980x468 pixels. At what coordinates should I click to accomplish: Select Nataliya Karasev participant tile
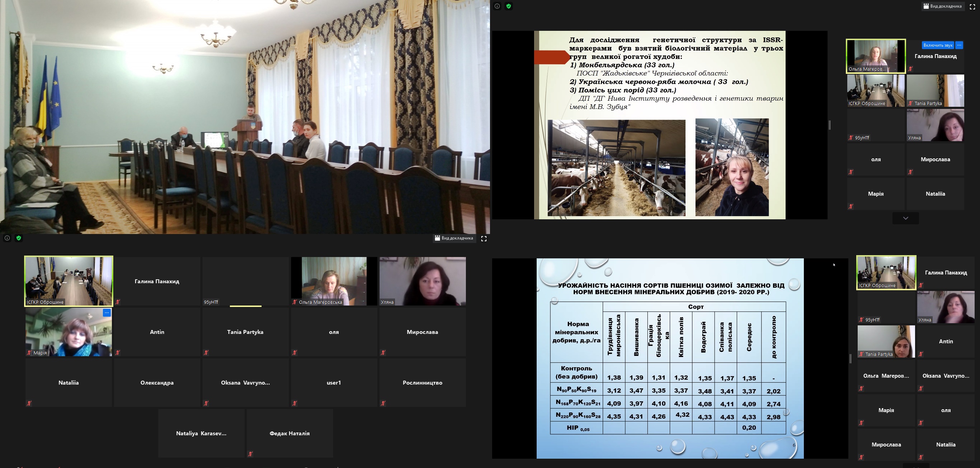click(201, 433)
